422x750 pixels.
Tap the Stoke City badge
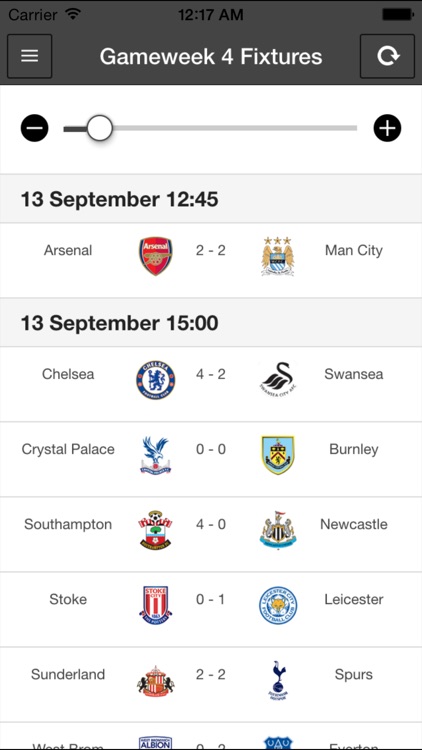tap(155, 605)
